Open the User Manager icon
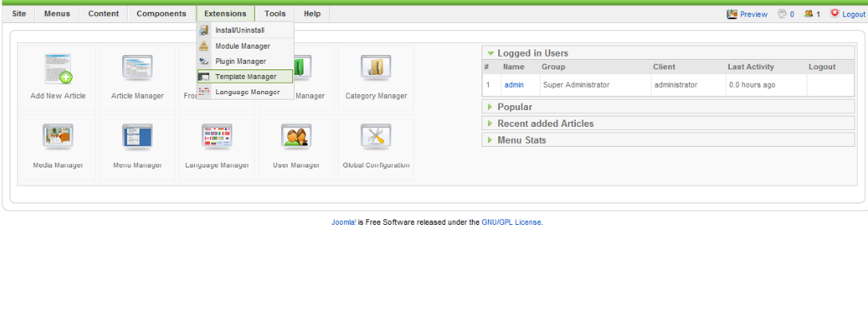868x323 pixels. pos(296,137)
